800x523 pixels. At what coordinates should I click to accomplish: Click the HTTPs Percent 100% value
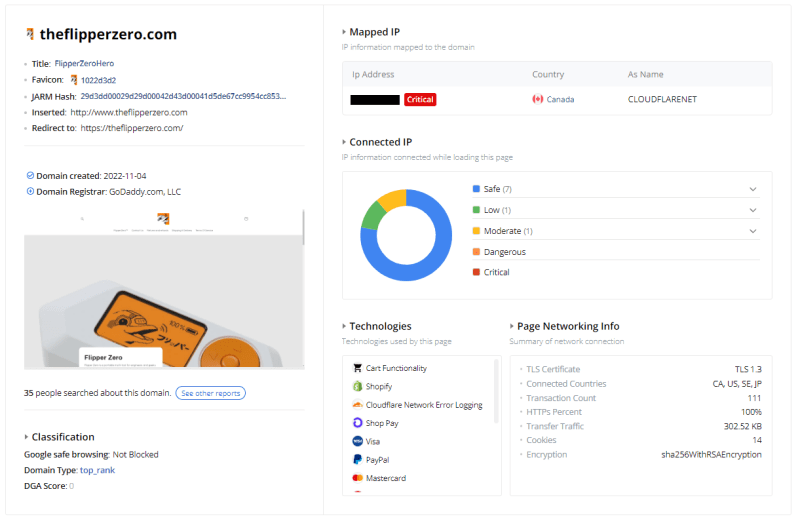[x=751, y=412]
